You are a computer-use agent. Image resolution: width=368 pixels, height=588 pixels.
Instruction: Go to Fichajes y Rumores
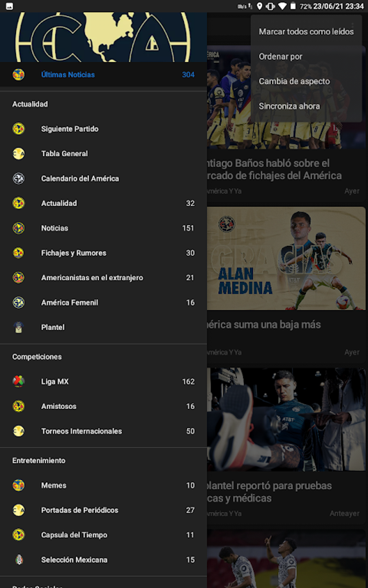(x=74, y=253)
